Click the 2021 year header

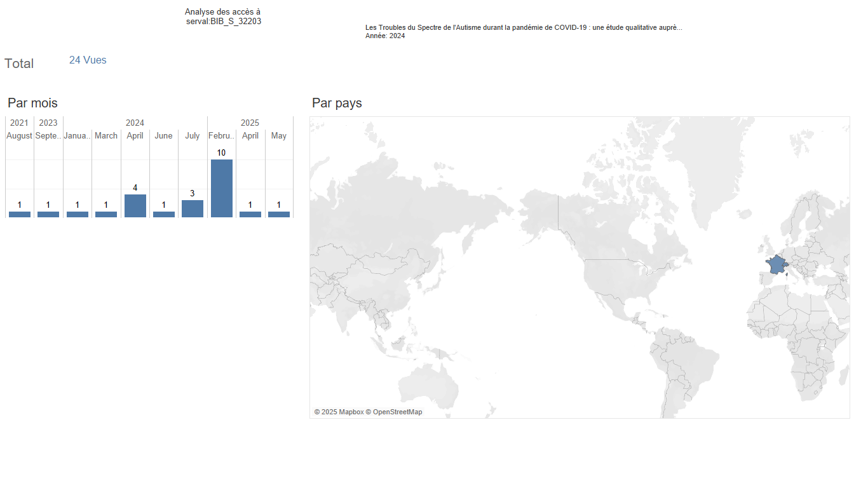pyautogui.click(x=20, y=123)
